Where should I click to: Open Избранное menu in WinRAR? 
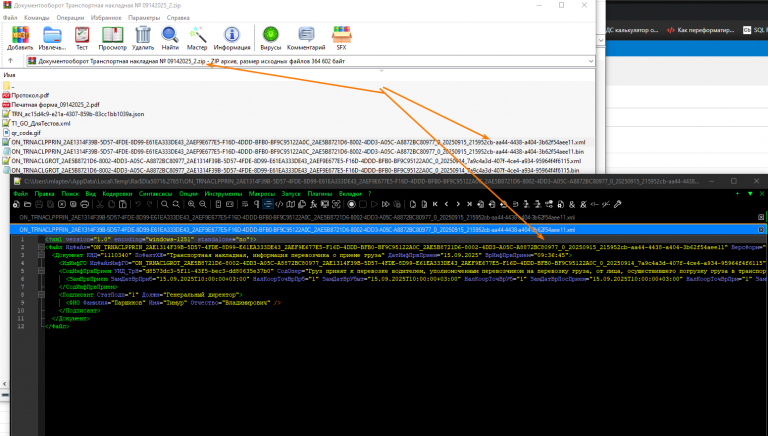pos(106,18)
